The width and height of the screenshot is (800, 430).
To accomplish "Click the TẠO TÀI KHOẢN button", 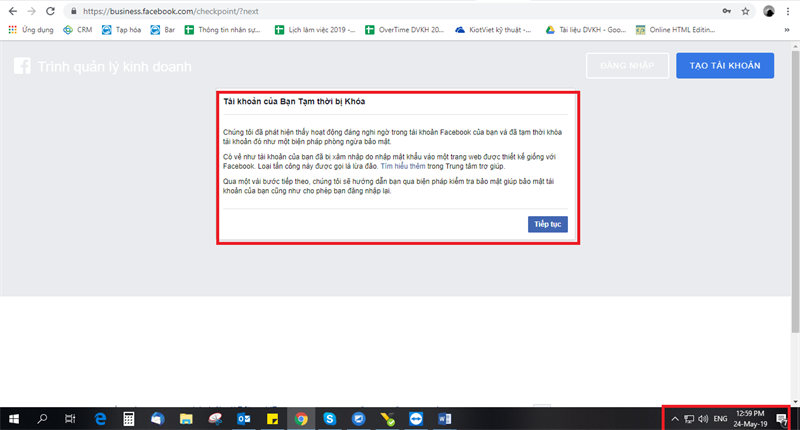I will click(725, 65).
